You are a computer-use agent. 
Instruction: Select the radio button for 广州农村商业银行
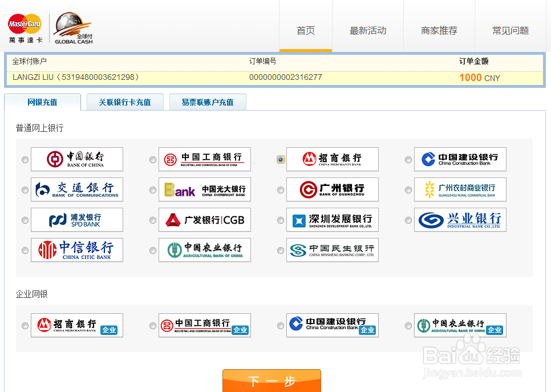[408, 190]
